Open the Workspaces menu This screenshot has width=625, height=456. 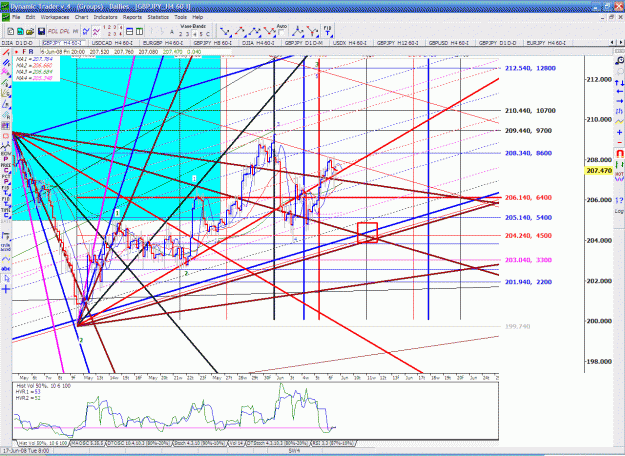pyautogui.click(x=55, y=17)
